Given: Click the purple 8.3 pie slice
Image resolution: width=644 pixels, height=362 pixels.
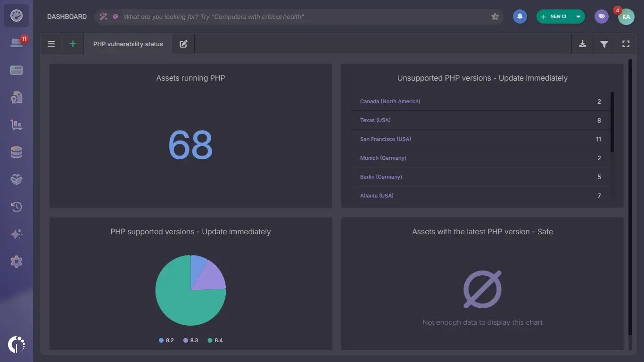Looking at the screenshot, I should (x=212, y=277).
